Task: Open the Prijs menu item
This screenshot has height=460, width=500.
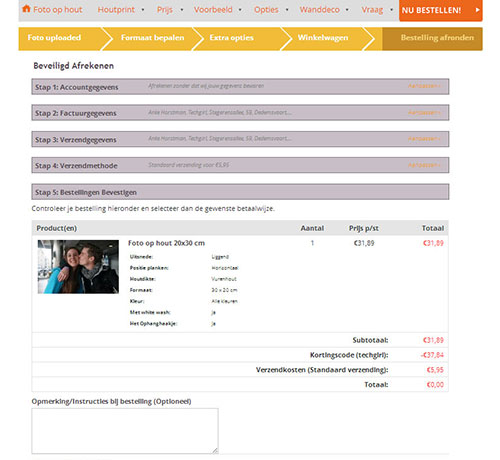Action: [165, 10]
